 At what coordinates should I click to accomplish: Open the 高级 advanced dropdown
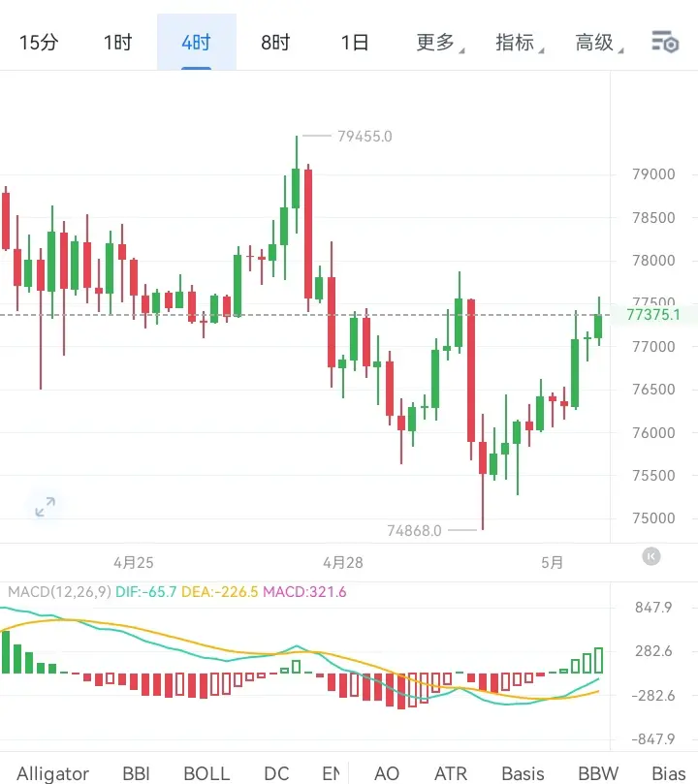(x=598, y=43)
